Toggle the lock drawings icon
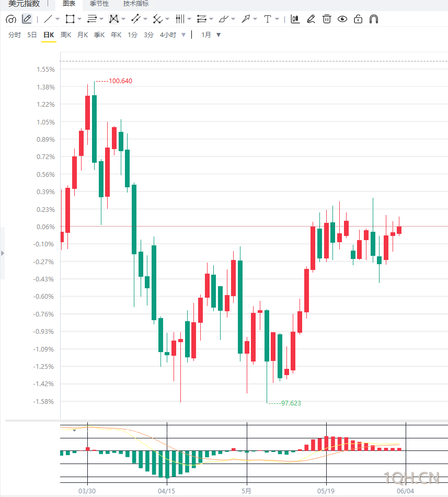448x497 pixels. [x=358, y=19]
